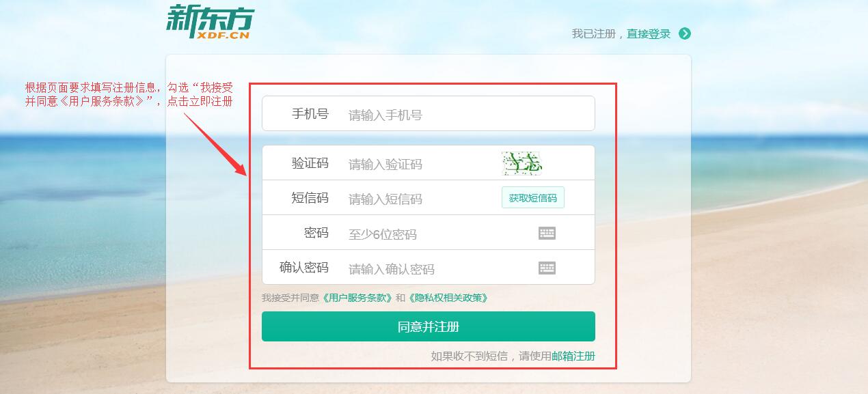Screen dimensions: 868x394
Task: Open the 直接登录 link
Action: pos(649,33)
